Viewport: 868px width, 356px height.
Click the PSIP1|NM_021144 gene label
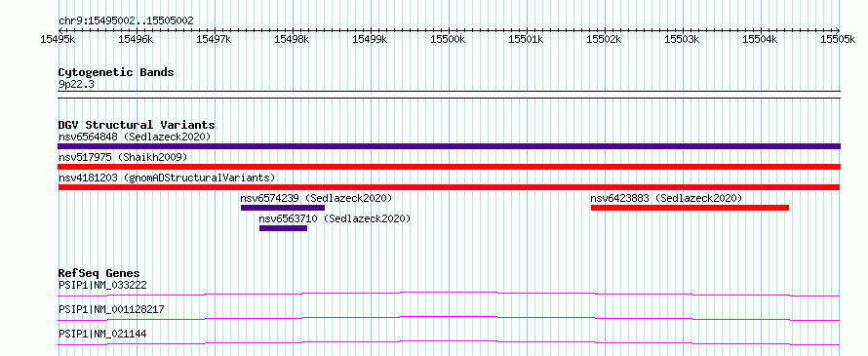[x=102, y=334]
